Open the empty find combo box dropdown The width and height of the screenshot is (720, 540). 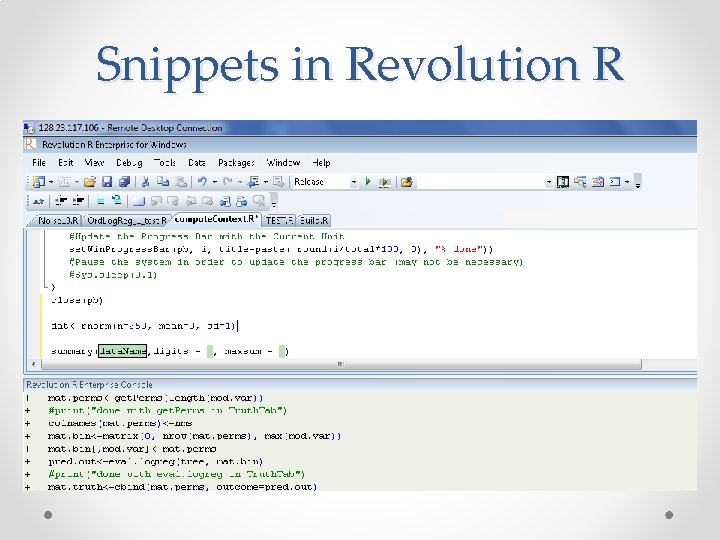point(549,182)
